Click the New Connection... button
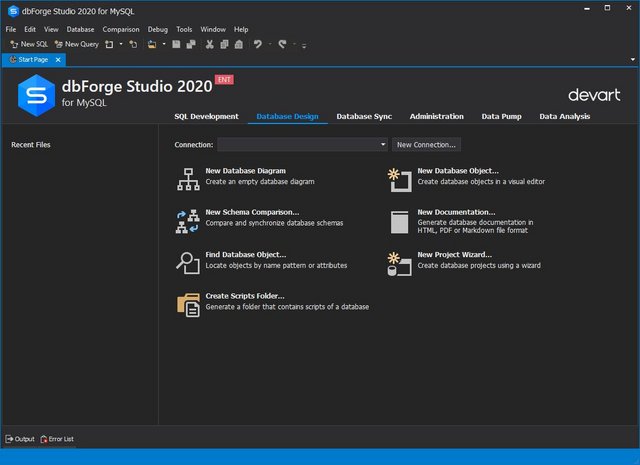Image resolution: width=640 pixels, height=465 pixels. [426, 145]
